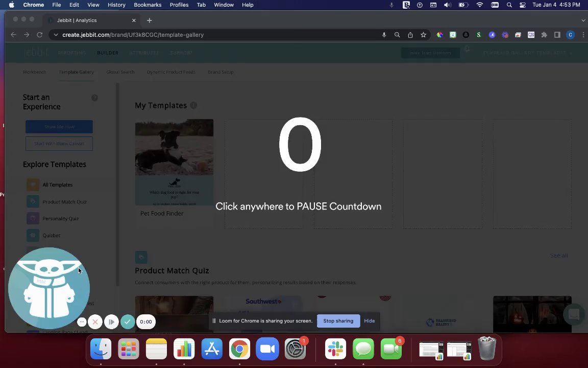Switch to the Workbench tab
The width and height of the screenshot is (588, 368).
(x=35, y=72)
